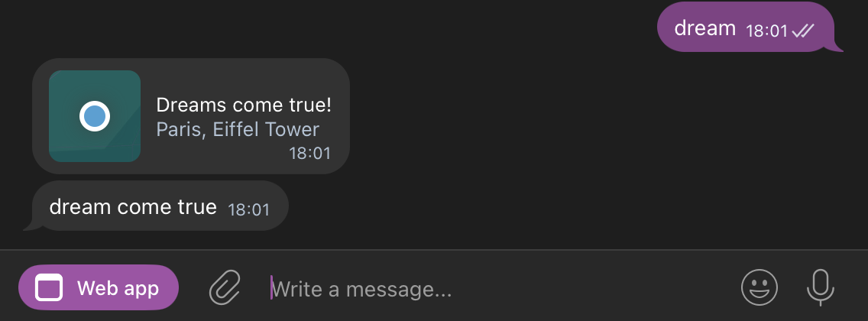Click the blue location pin marker

click(95, 116)
